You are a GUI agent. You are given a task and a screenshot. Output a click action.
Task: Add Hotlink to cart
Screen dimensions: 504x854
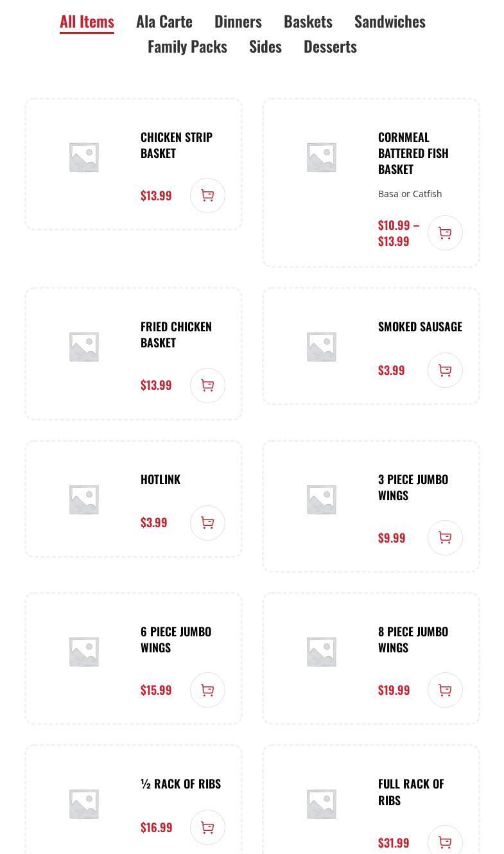207,523
